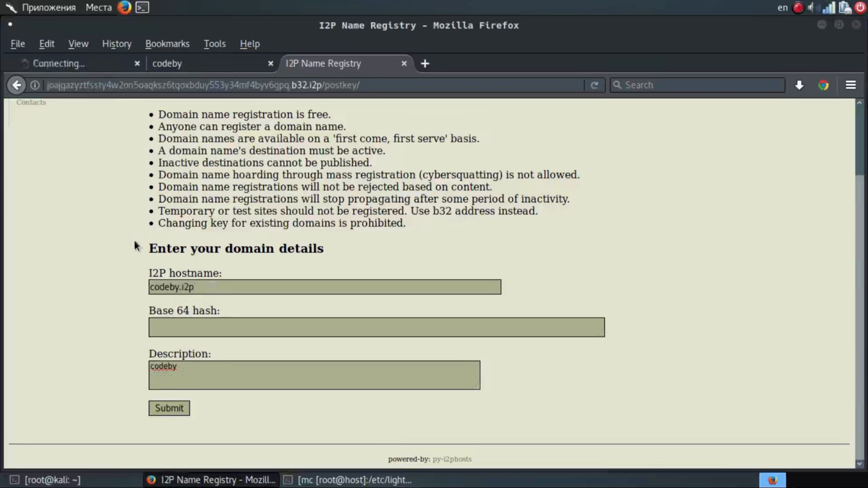
Task: Focus the Base 64 hash field
Action: 376,328
